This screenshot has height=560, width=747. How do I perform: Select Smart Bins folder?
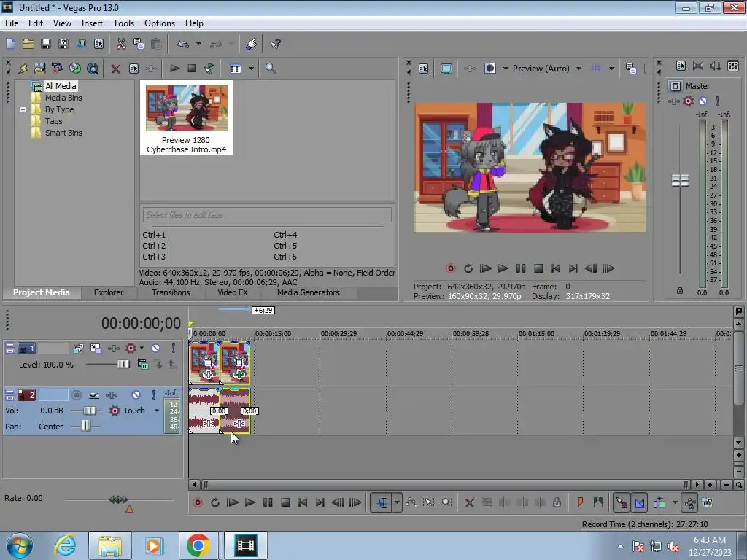pyautogui.click(x=63, y=133)
